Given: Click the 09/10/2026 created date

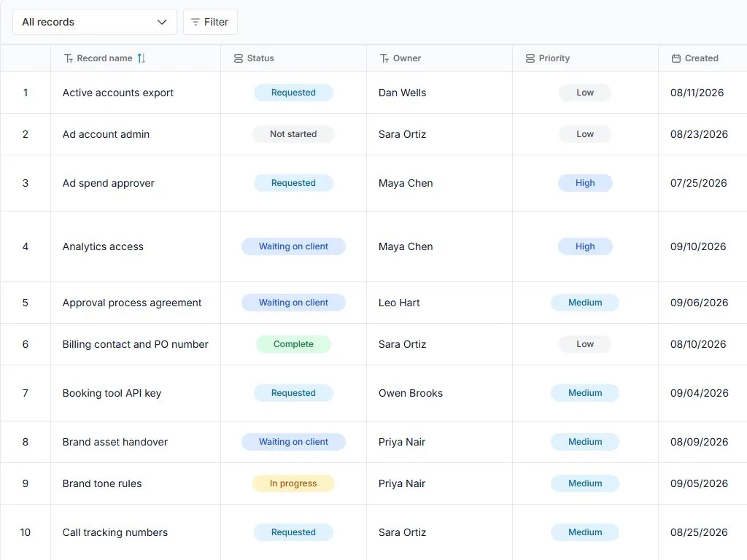Looking at the screenshot, I should click(x=698, y=246).
